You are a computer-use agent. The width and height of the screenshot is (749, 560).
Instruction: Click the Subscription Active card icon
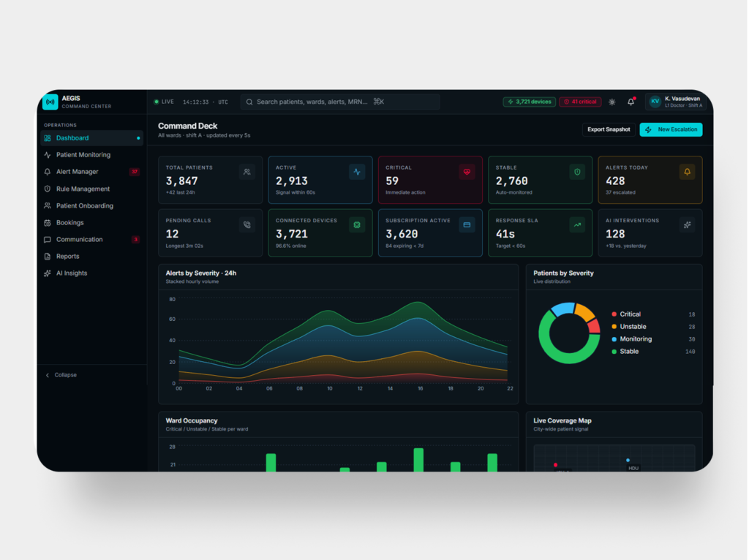click(x=467, y=225)
